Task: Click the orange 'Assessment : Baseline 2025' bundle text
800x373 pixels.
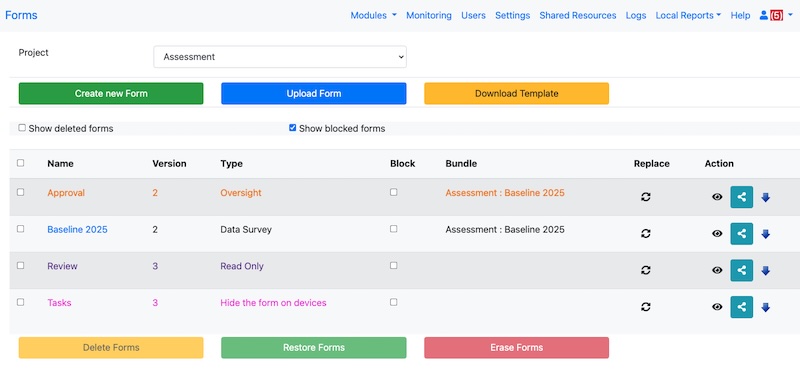Action: tap(505, 193)
